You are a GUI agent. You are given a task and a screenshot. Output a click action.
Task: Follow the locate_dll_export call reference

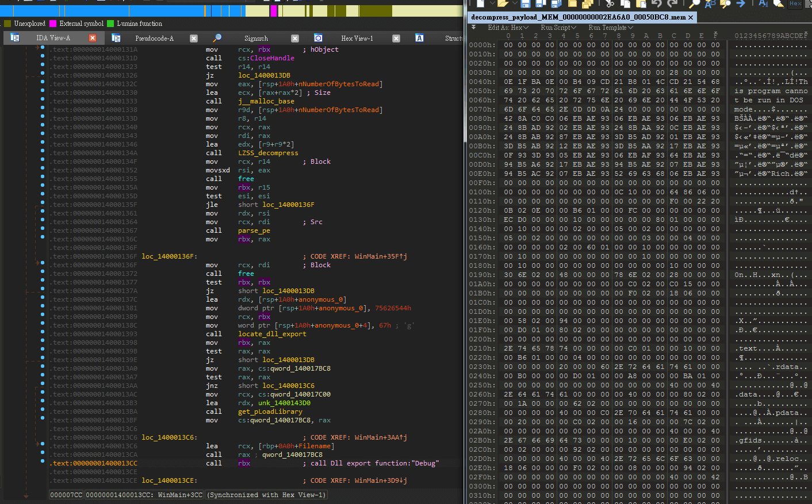pos(272,334)
